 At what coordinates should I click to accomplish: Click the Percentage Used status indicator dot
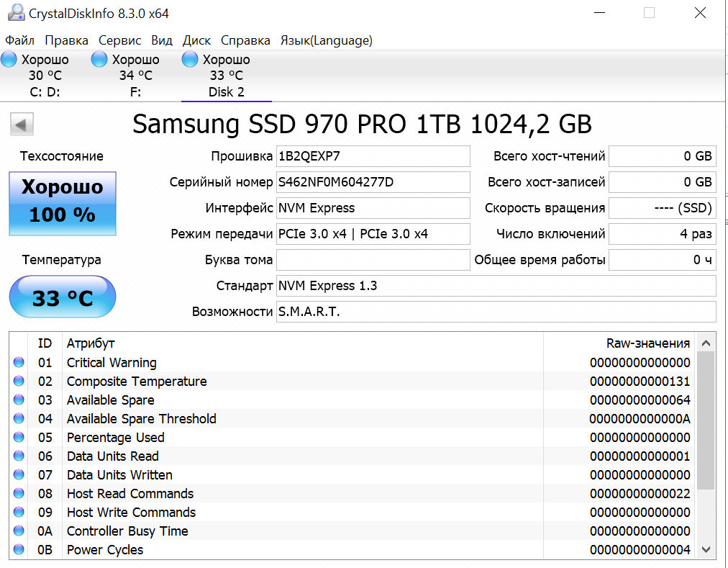(19, 438)
